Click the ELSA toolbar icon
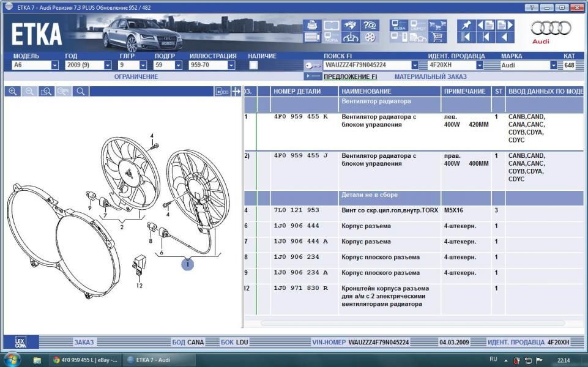Viewport: 588px width, 367px height. pos(399,26)
